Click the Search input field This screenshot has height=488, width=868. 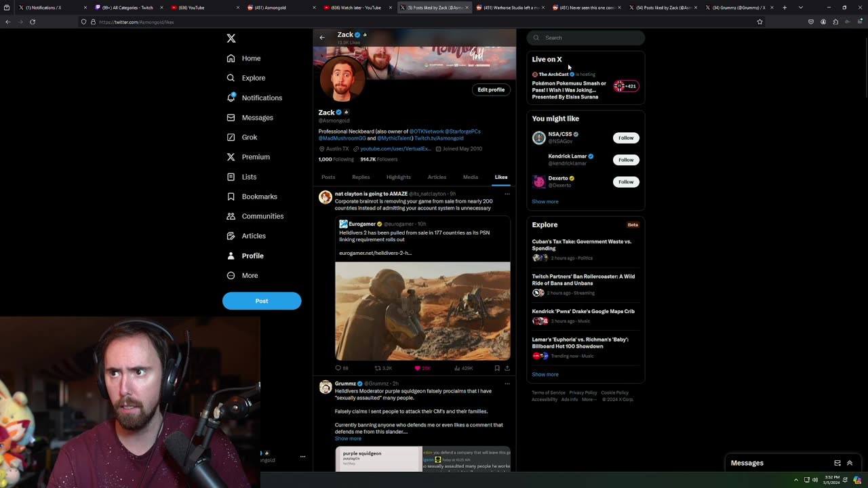point(586,38)
